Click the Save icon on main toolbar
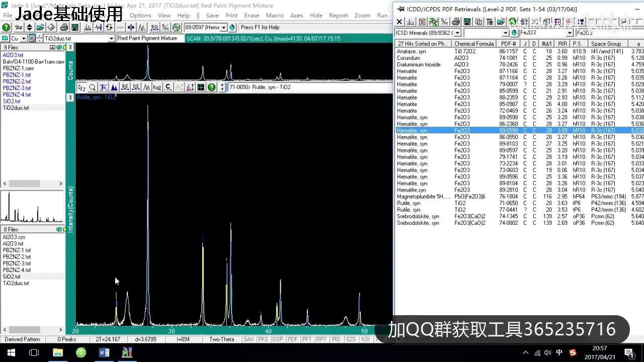This screenshot has height=362, width=644. point(75,27)
